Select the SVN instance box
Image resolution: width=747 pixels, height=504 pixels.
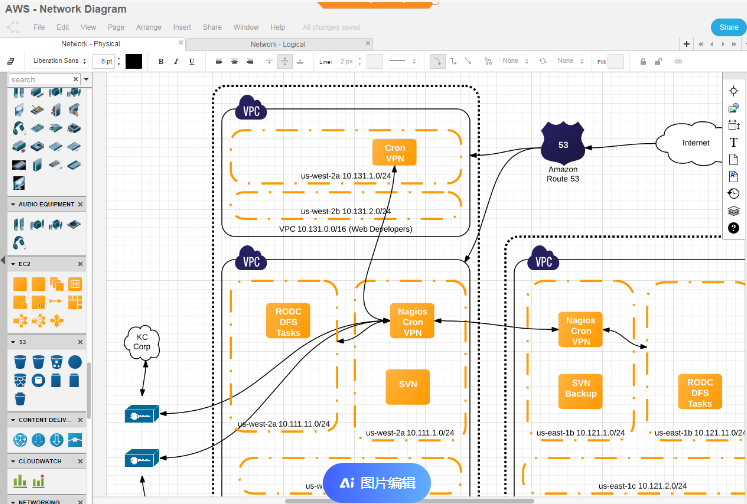408,387
